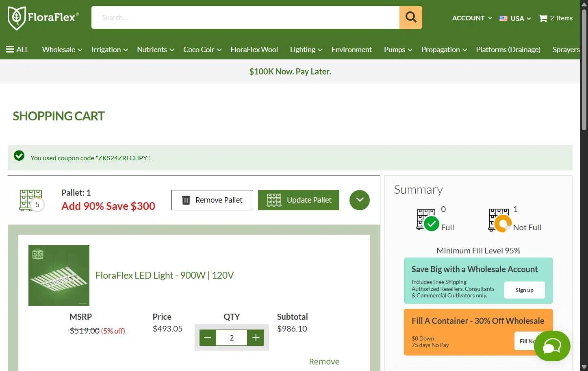The image size is (588, 371).
Task: Click the Full pallet status icon
Action: point(428,220)
